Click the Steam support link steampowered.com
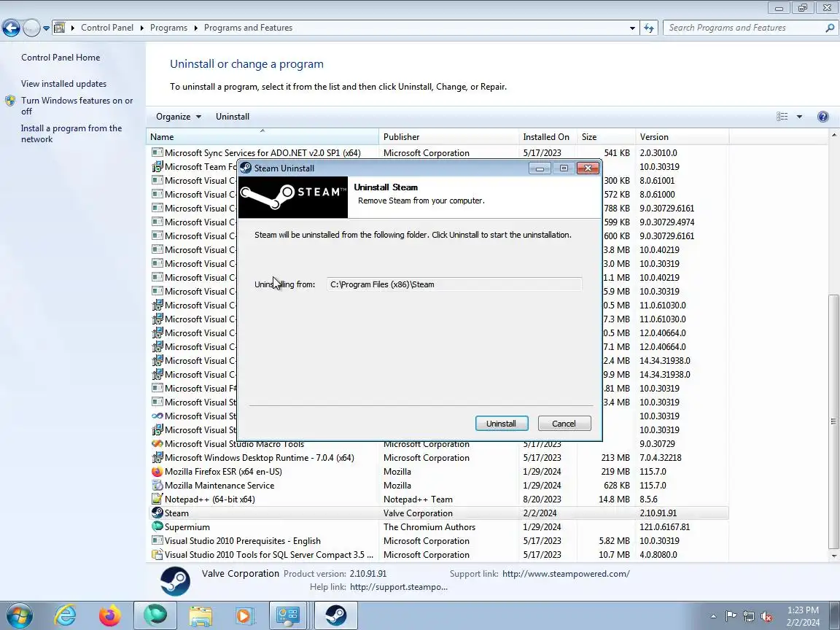840x630 pixels. [x=566, y=574]
